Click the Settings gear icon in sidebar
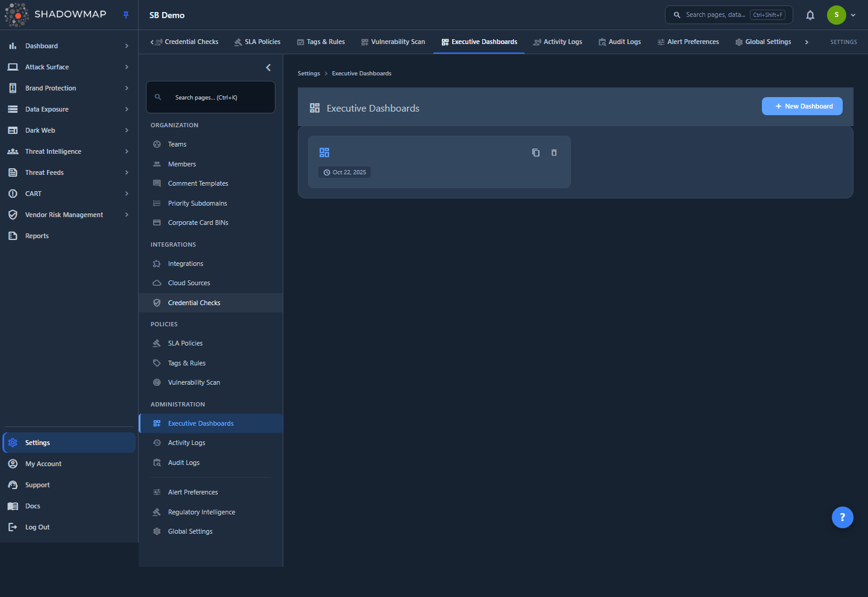Viewport: 868px width, 597px height. point(13,443)
